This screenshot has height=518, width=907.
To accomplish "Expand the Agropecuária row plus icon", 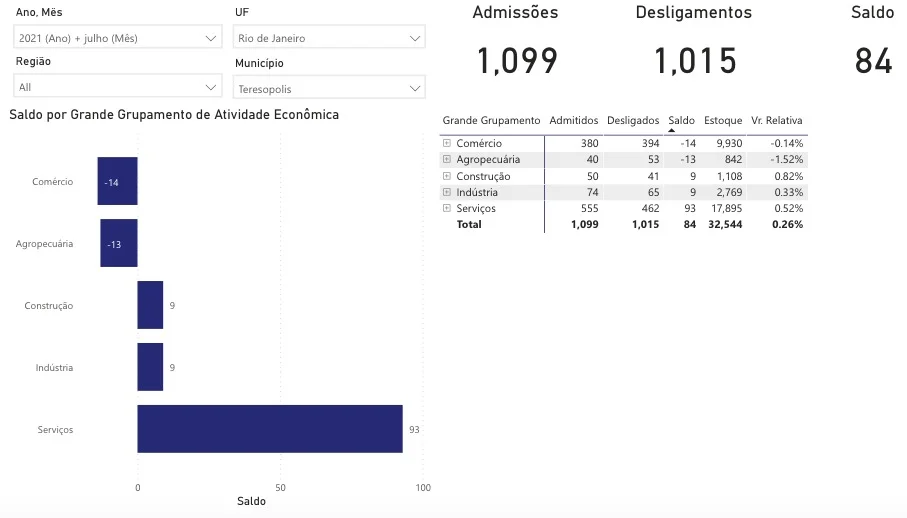I will pos(446,159).
